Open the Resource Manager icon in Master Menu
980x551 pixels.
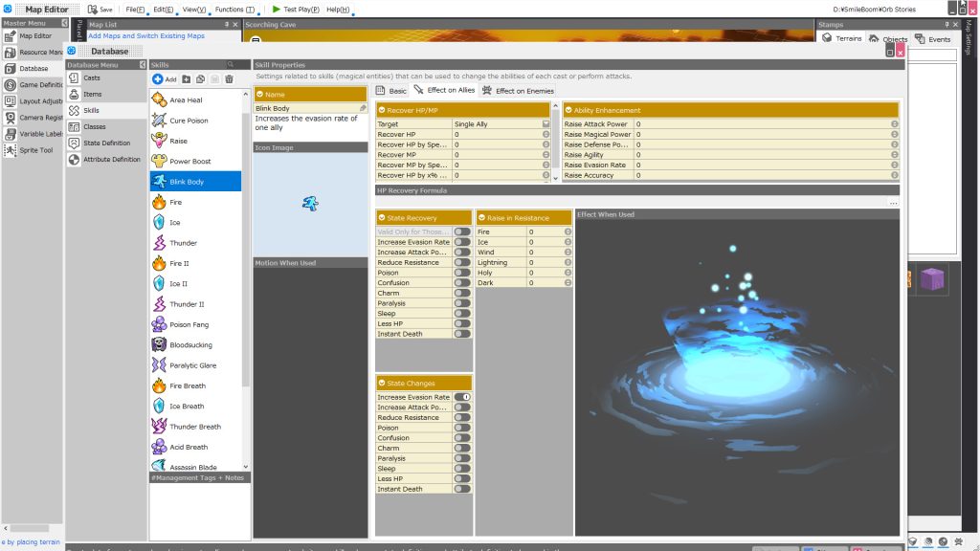coord(10,52)
